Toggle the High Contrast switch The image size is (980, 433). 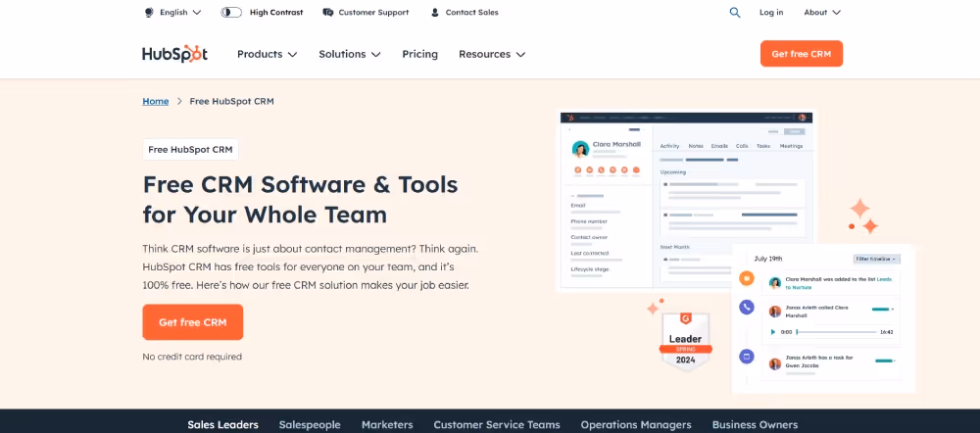coord(231,12)
